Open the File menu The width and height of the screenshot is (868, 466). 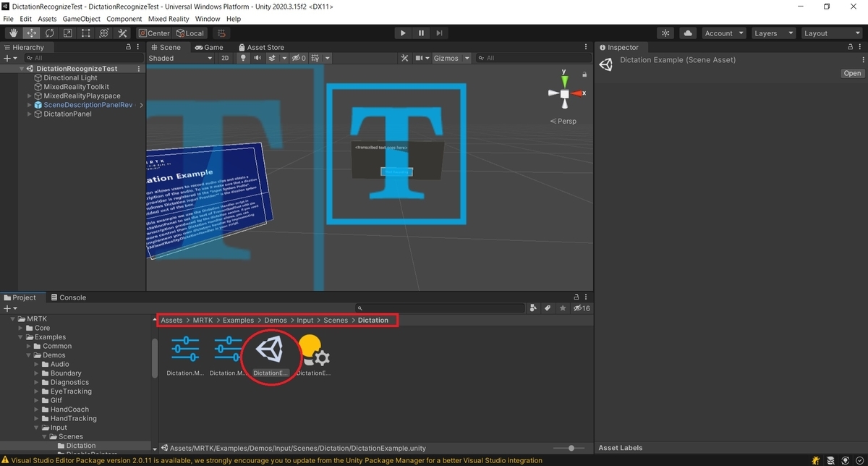click(x=9, y=19)
